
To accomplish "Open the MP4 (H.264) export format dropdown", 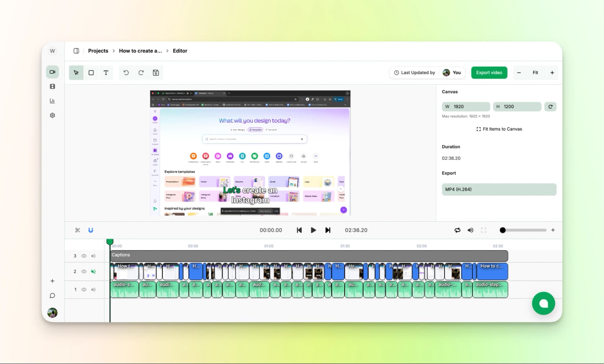I will [x=499, y=189].
